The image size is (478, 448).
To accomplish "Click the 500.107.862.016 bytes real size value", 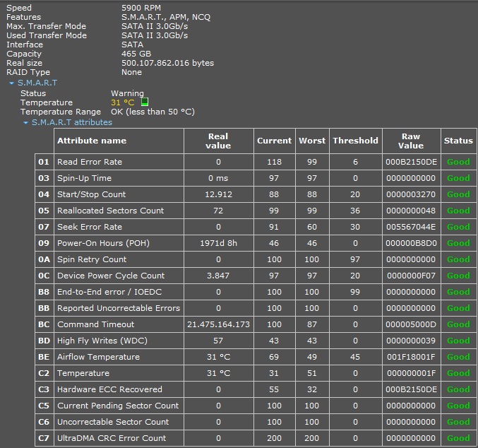I will tap(167, 63).
